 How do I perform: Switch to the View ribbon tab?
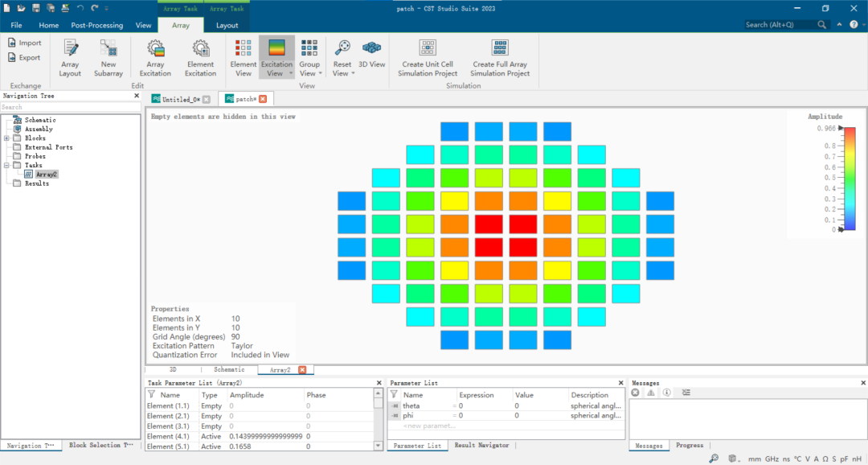[x=143, y=25]
